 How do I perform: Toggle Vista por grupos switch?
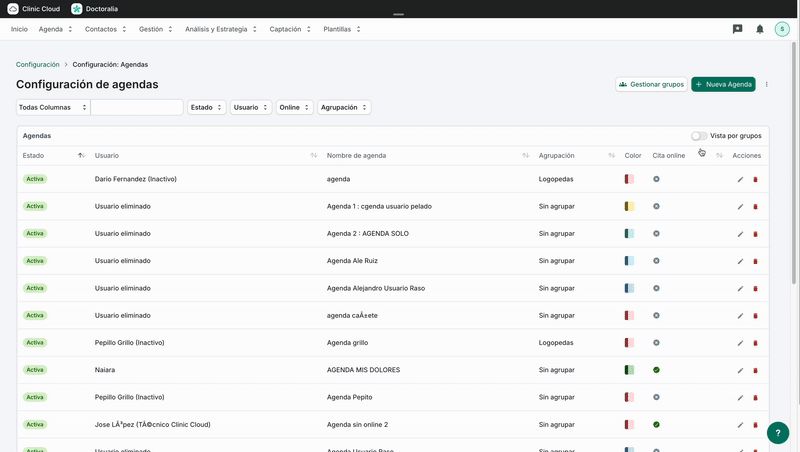pyautogui.click(x=698, y=136)
